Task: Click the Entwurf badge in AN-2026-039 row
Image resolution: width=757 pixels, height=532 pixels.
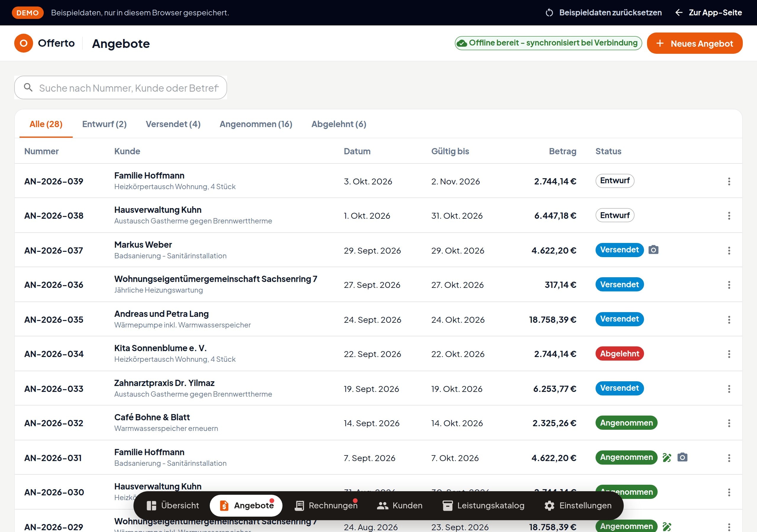Action: (614, 181)
